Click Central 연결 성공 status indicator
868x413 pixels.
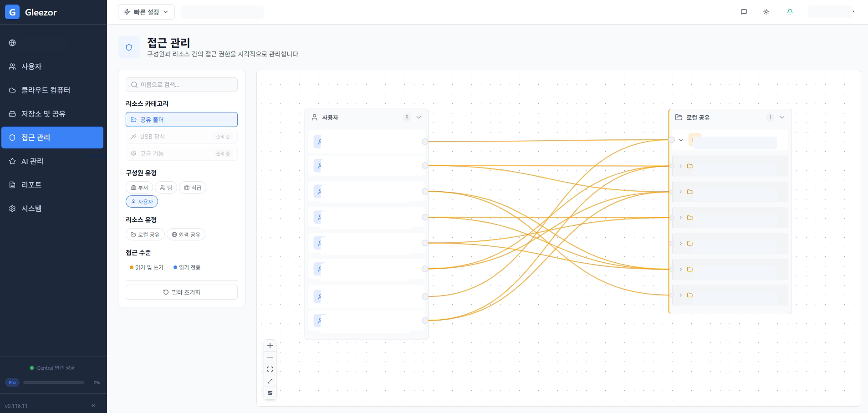point(52,368)
